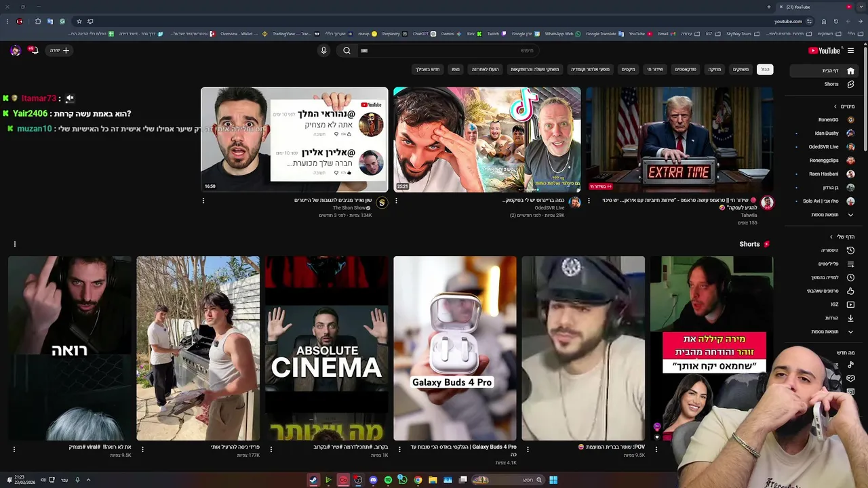Open Chrome from the taskbar
The width and height of the screenshot is (868, 488).
[418, 480]
